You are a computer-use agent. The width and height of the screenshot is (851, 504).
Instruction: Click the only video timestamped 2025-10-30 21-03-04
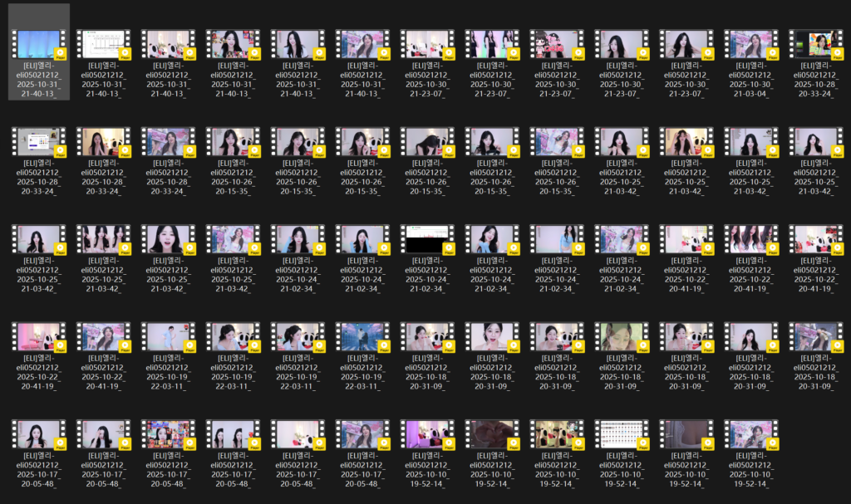coord(750,45)
